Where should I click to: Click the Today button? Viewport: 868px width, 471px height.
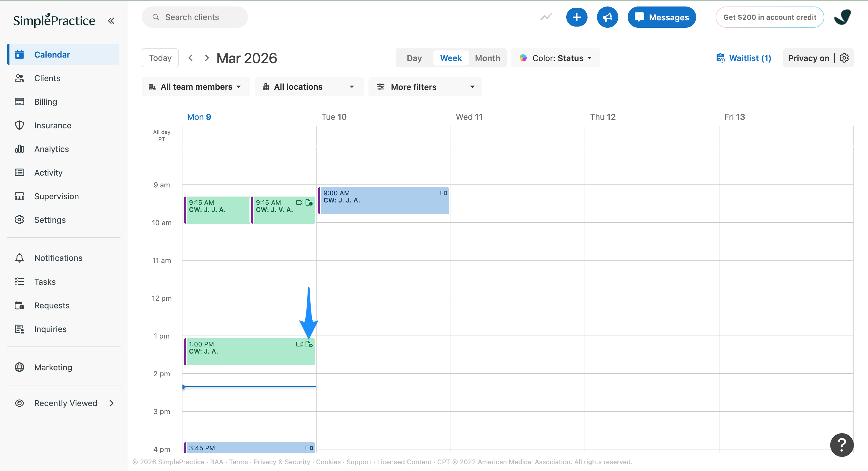pos(160,58)
